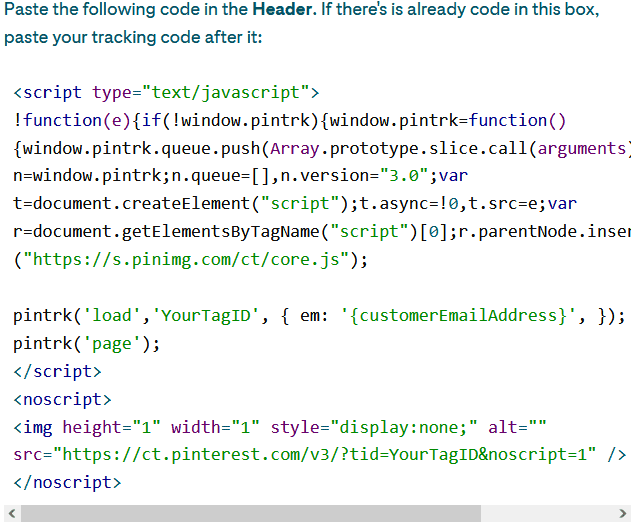Image resolution: width=642 pixels, height=529 pixels.
Task: Click the pintrk('load','YourTagID') line
Action: coord(319,316)
